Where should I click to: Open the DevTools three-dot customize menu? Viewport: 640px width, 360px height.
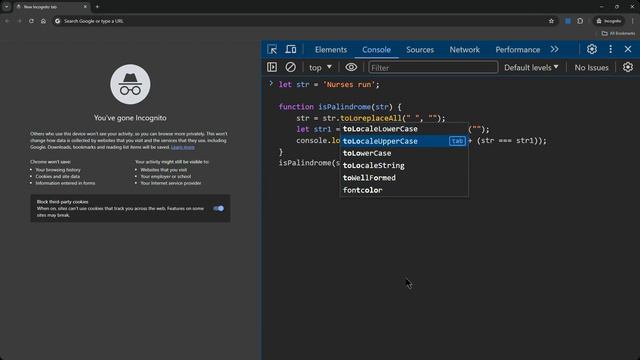pyautogui.click(x=611, y=49)
